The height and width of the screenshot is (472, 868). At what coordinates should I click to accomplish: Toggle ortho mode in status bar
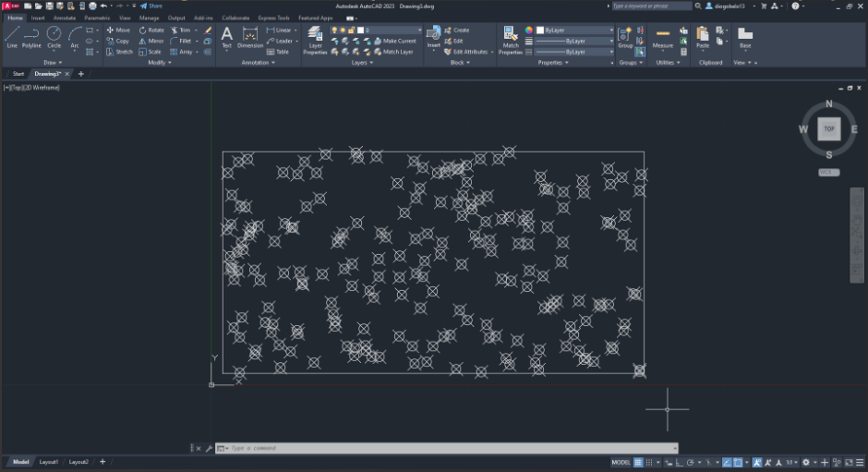tap(681, 462)
